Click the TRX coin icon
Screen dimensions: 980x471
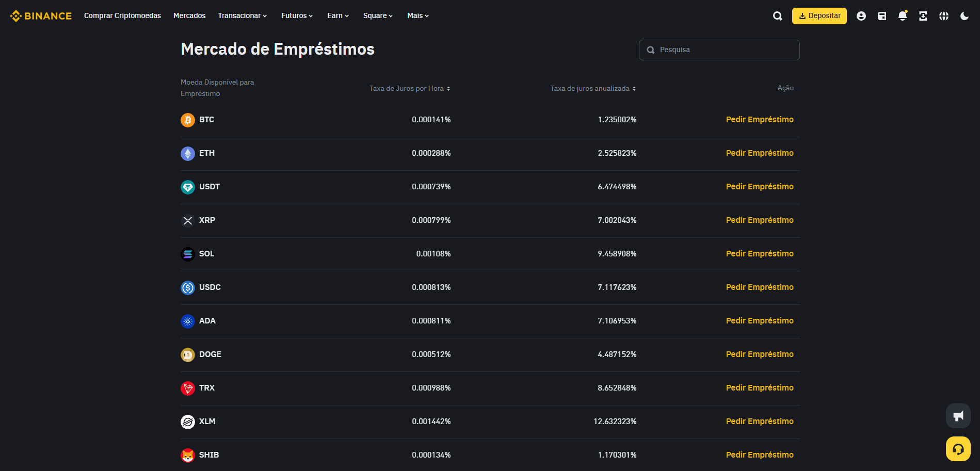click(x=188, y=388)
